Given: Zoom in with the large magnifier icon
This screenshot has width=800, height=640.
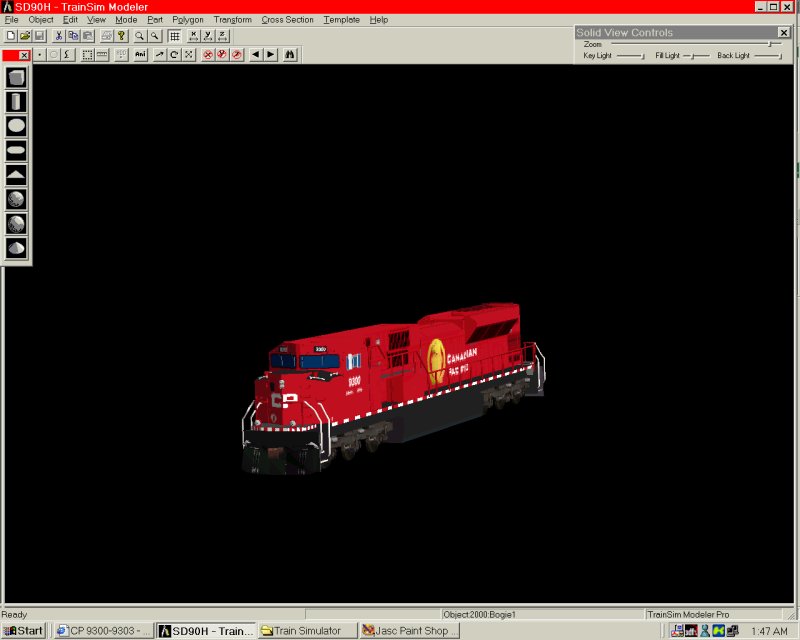Looking at the screenshot, I should pos(139,36).
